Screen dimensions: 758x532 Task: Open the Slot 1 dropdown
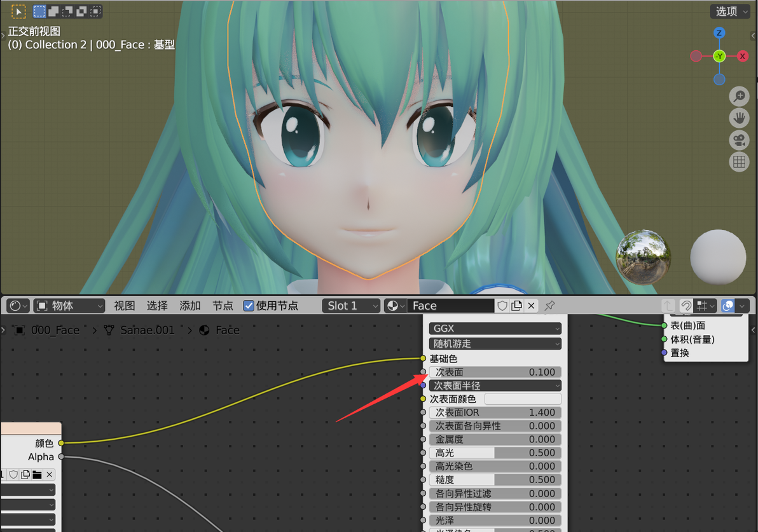click(351, 306)
